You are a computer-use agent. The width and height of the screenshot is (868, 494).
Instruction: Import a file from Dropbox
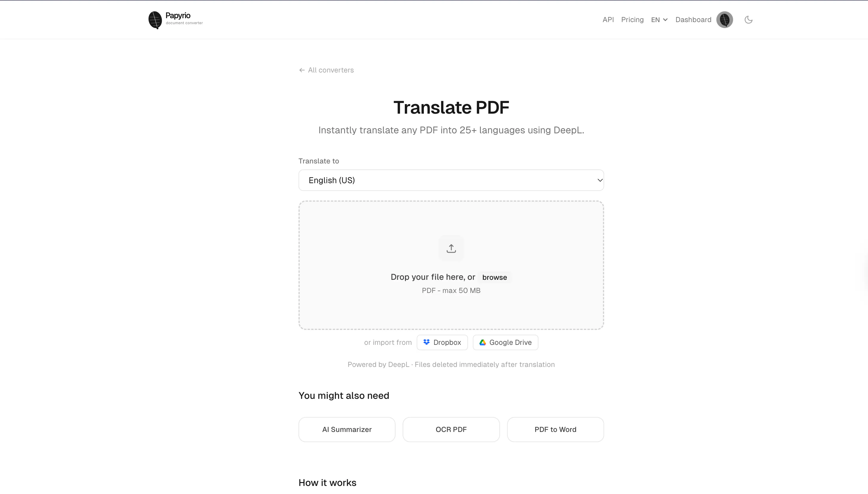442,342
